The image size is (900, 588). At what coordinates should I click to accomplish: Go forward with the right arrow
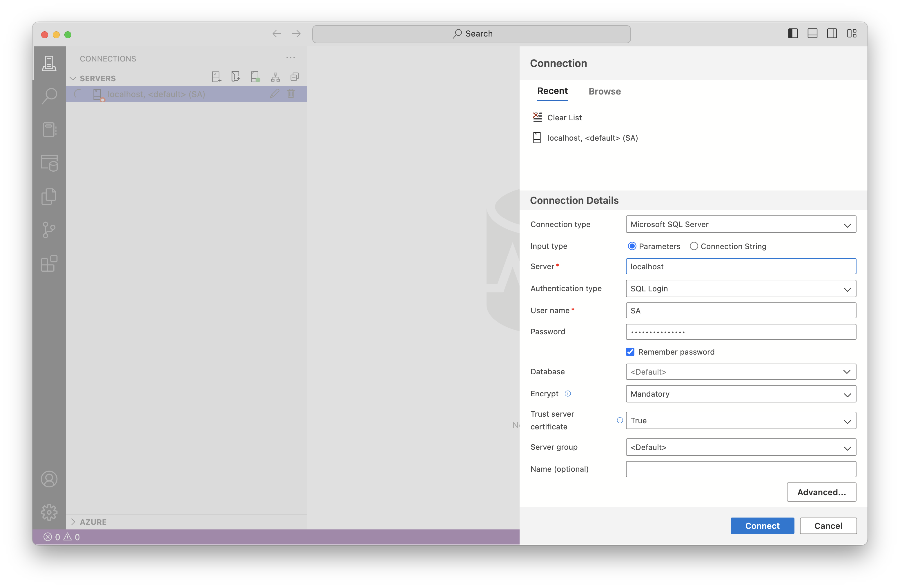(x=296, y=34)
